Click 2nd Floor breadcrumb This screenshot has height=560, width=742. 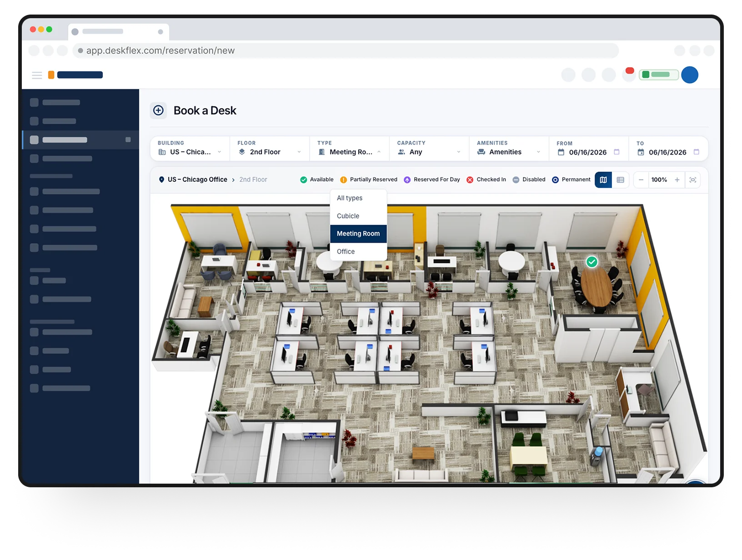(x=253, y=180)
